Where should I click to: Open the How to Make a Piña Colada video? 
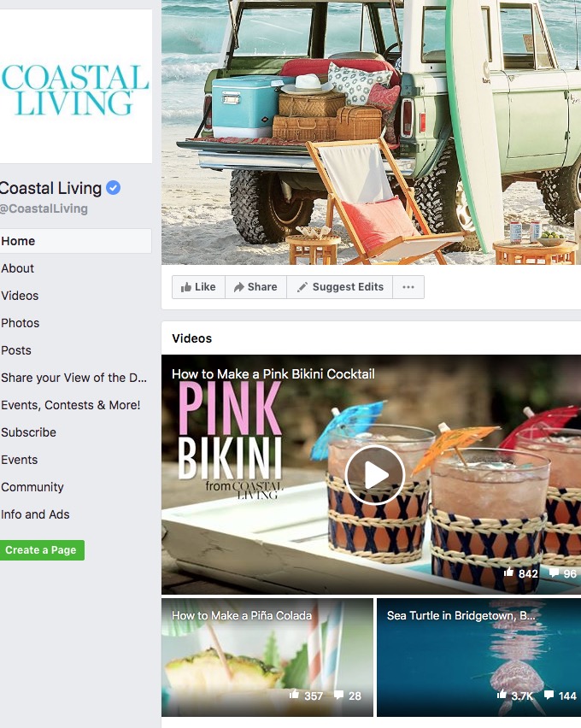point(267,657)
